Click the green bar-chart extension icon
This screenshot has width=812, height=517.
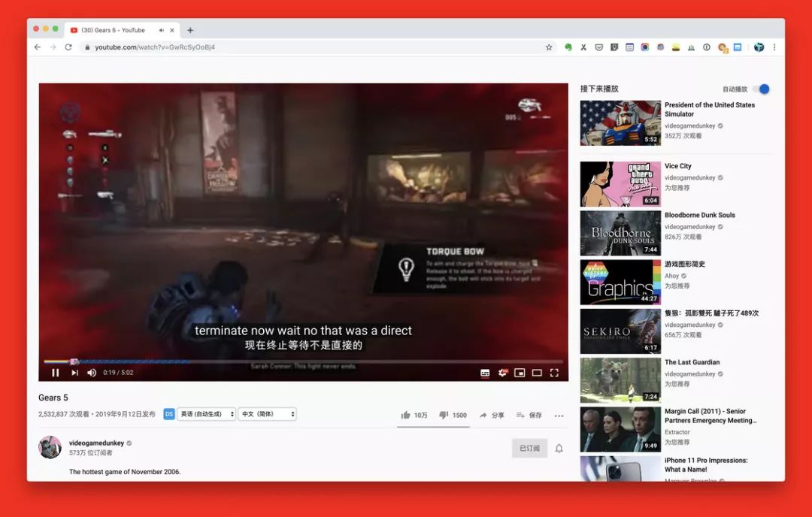(x=691, y=47)
